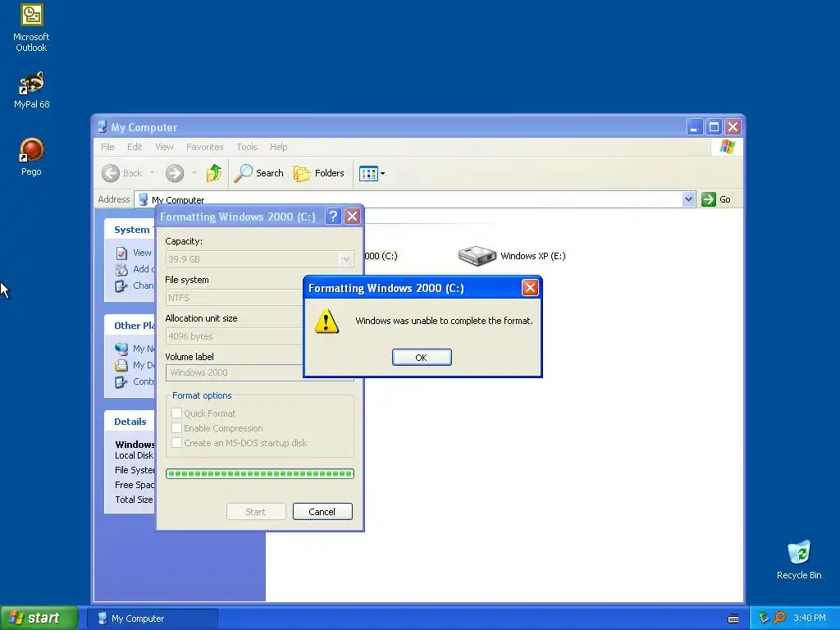Open the Edit menu
840x630 pixels.
135,147
